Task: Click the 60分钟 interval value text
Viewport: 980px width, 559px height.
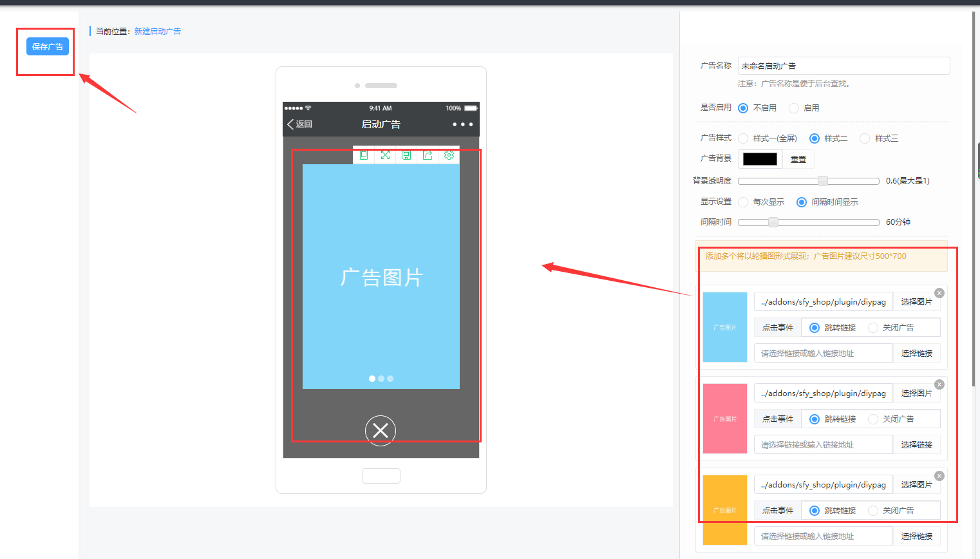Action: pyautogui.click(x=898, y=222)
